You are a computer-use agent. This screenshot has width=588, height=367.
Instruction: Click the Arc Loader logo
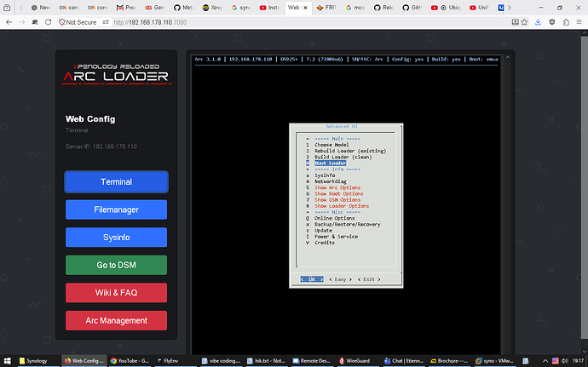pos(116,74)
